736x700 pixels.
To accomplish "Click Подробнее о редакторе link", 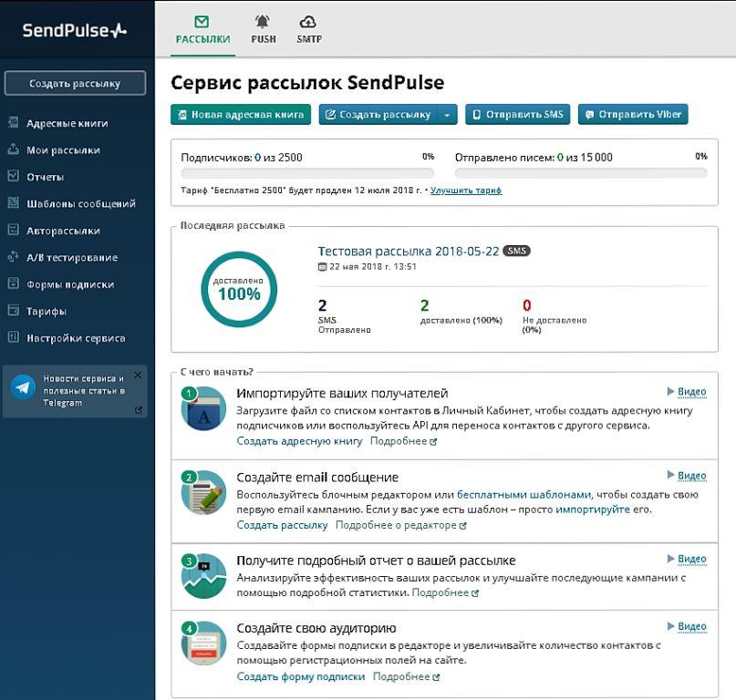I will click(x=401, y=525).
